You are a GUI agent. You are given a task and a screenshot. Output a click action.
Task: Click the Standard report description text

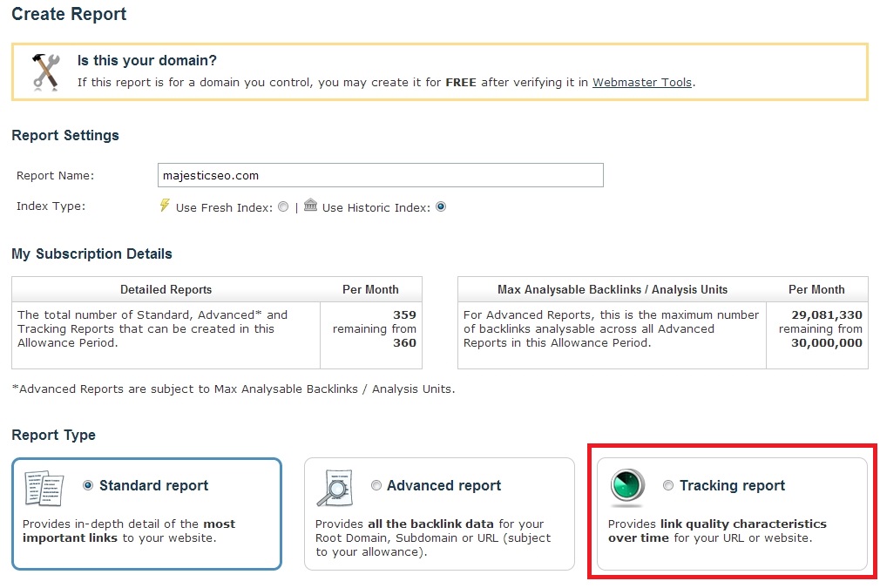point(129,531)
